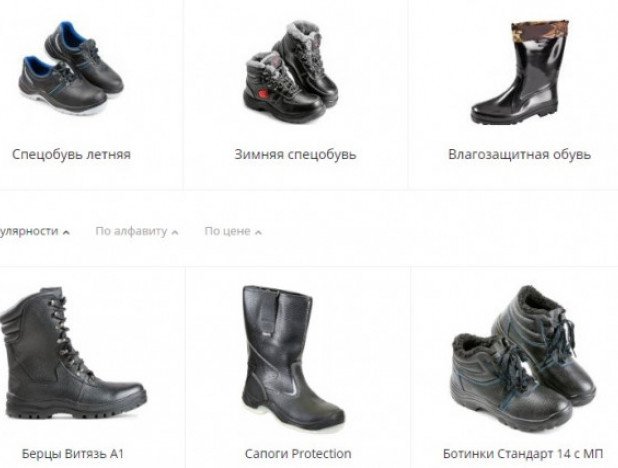Click the Спецобувь летняя category link
Image resolution: width=618 pixels, height=468 pixels.
[x=71, y=154]
